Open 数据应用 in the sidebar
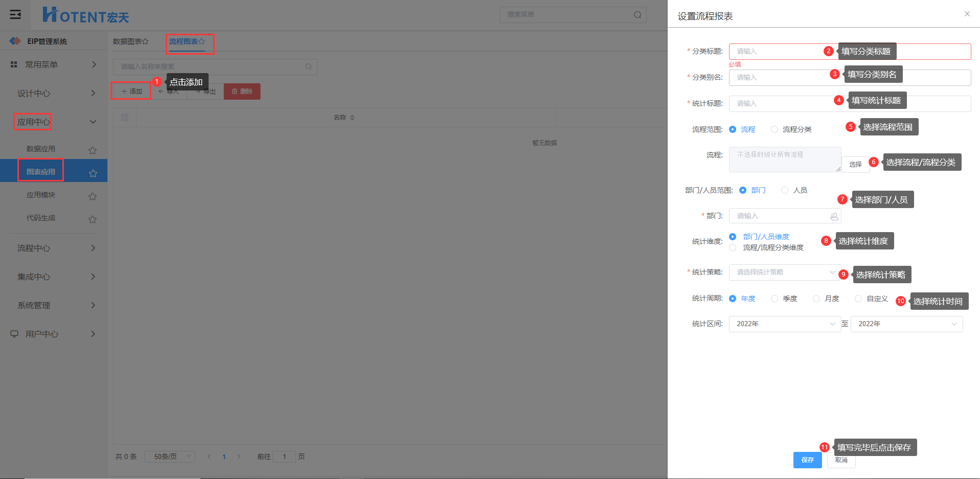Viewport: 980px width, 479px height. 41,149
